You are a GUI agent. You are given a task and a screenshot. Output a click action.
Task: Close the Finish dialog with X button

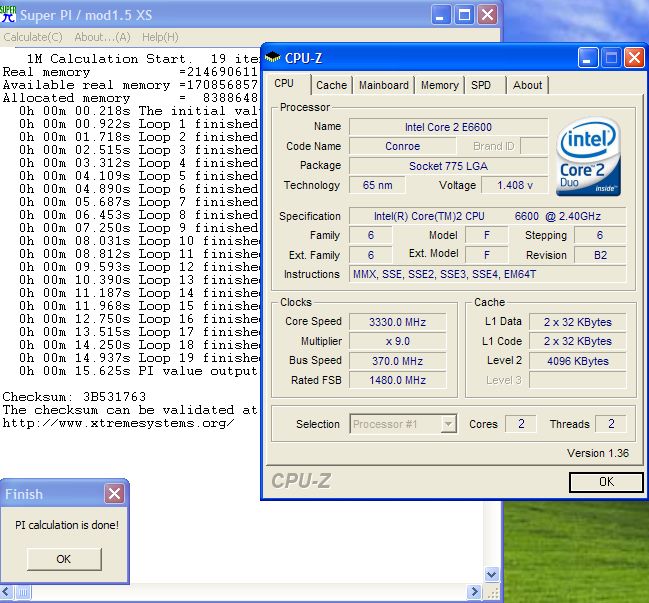point(114,493)
